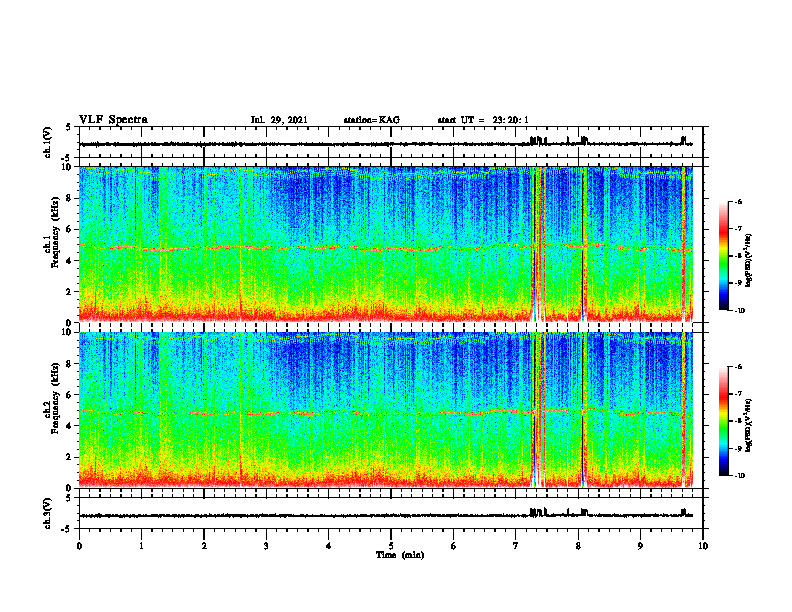Click time axis tick label '0'

79,546
